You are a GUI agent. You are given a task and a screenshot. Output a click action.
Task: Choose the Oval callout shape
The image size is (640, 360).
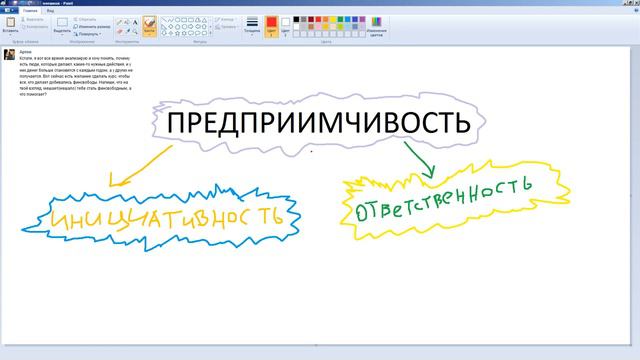pyautogui.click(x=198, y=33)
